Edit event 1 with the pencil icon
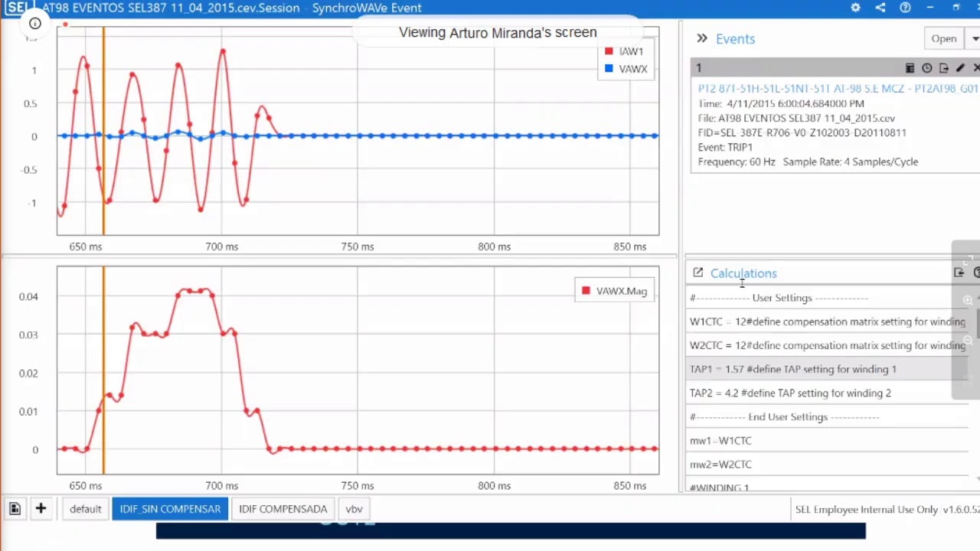 coord(960,68)
